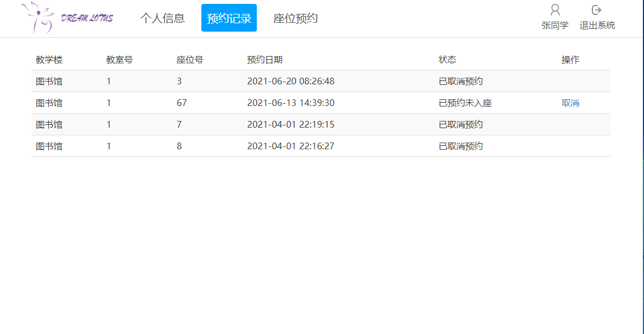
Task: Switch to the 预约记录 tab
Action: 229,18
